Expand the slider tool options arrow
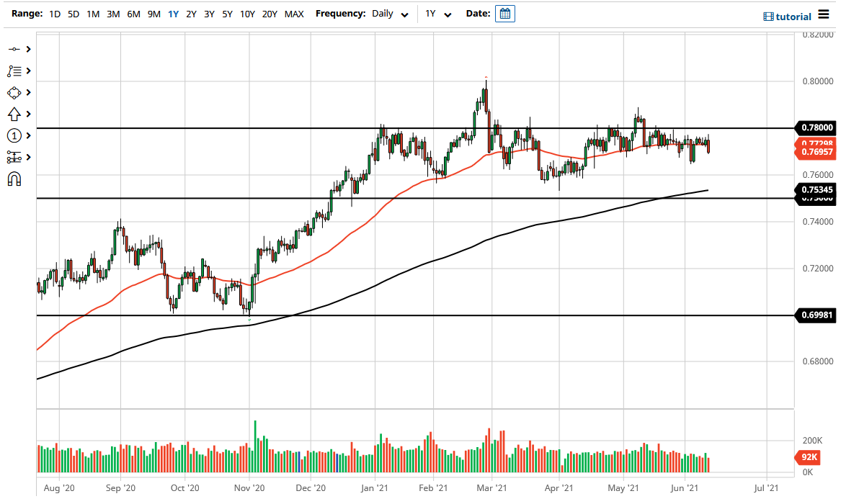Viewport: 841px width, 504px height. click(x=28, y=157)
